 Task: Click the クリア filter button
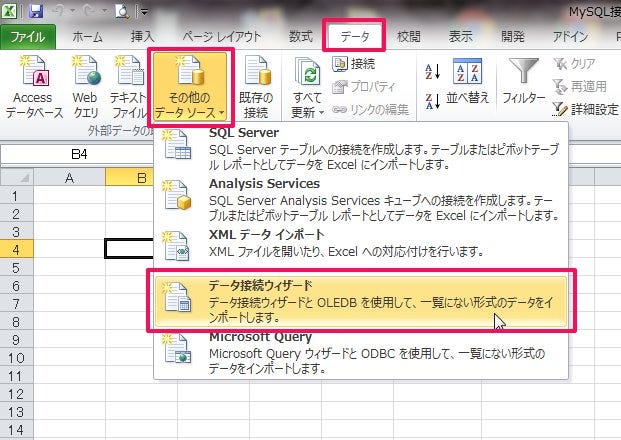click(x=574, y=63)
